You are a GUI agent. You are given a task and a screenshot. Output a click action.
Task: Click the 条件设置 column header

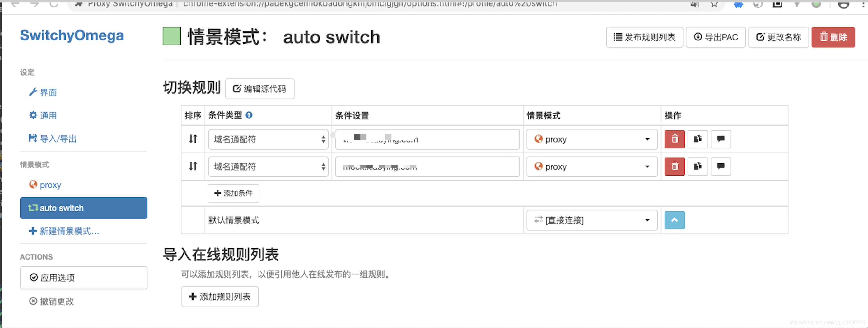click(352, 116)
